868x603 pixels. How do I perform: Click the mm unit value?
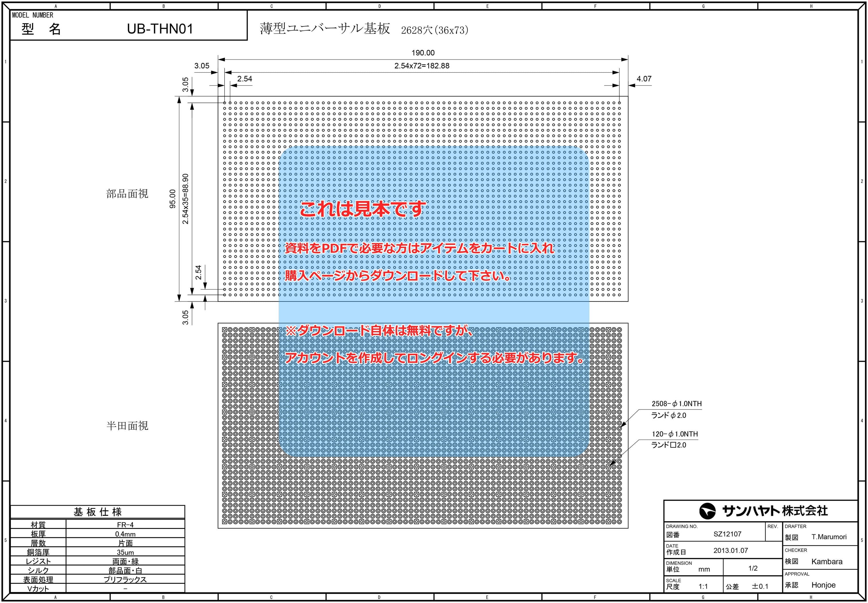(704, 569)
